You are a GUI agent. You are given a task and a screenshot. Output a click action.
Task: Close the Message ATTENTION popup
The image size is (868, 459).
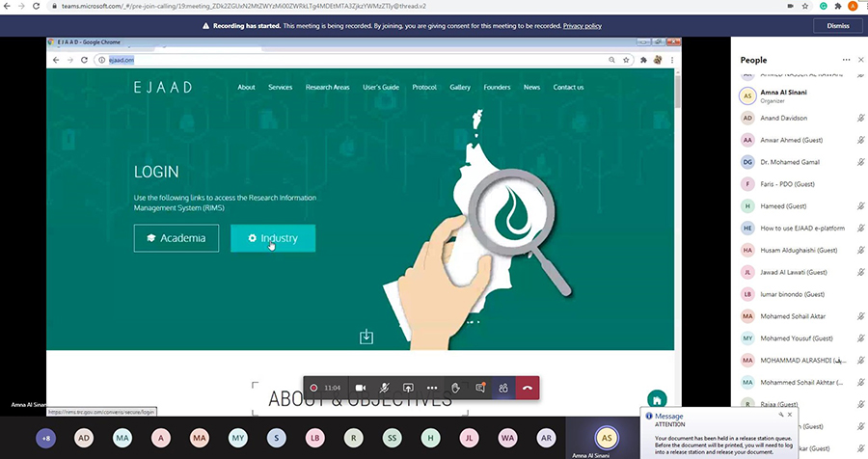(790, 414)
